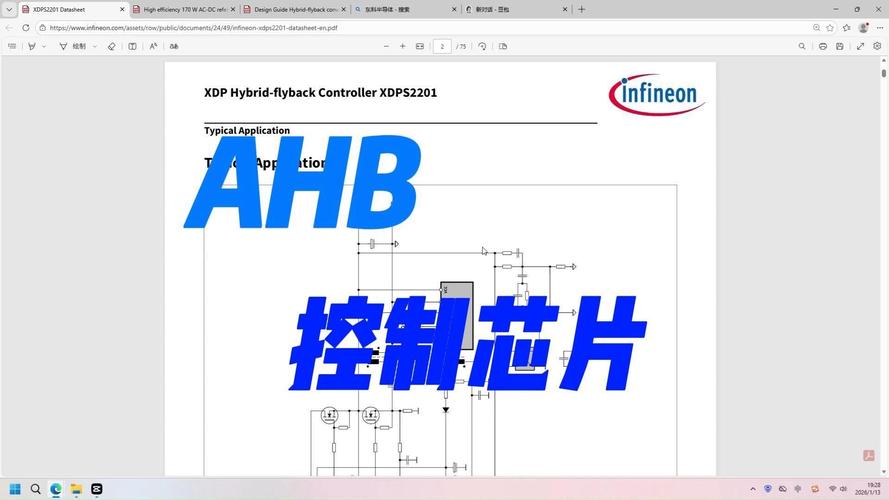Open browser settings and more menu
This screenshot has width=889, height=500.
[x=879, y=28]
